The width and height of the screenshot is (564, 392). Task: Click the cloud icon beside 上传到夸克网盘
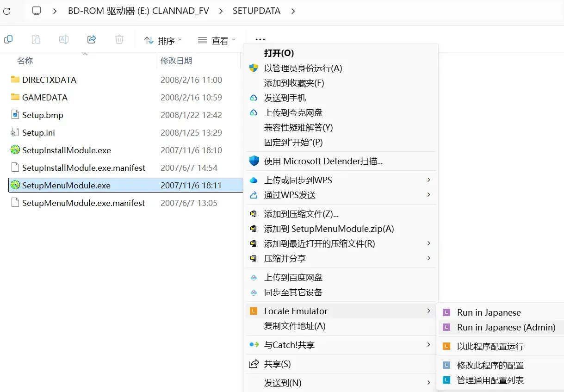point(254,112)
